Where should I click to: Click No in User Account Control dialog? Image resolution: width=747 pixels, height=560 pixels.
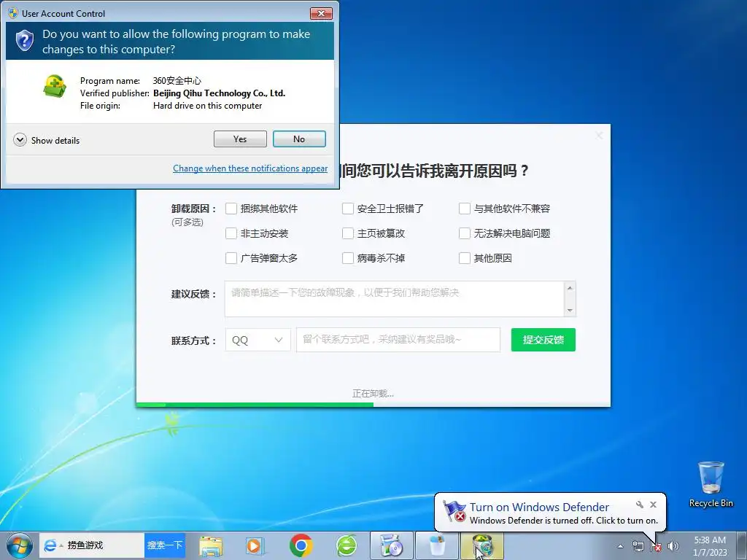click(x=299, y=139)
